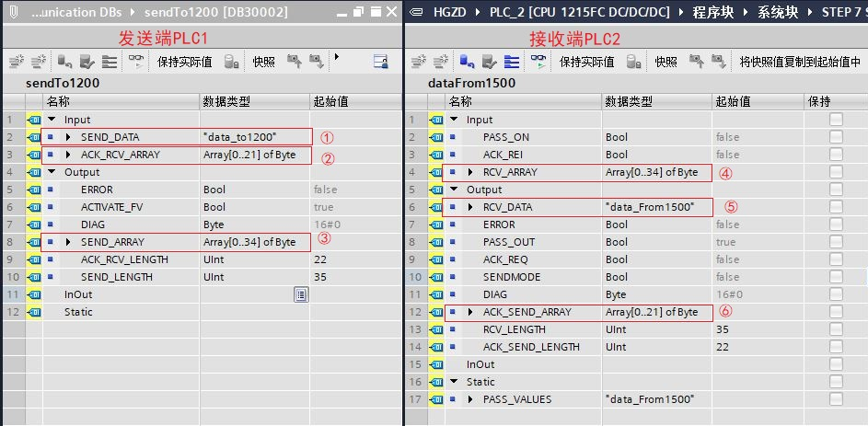Click 将快照值复制到起始值中 button

(x=800, y=62)
